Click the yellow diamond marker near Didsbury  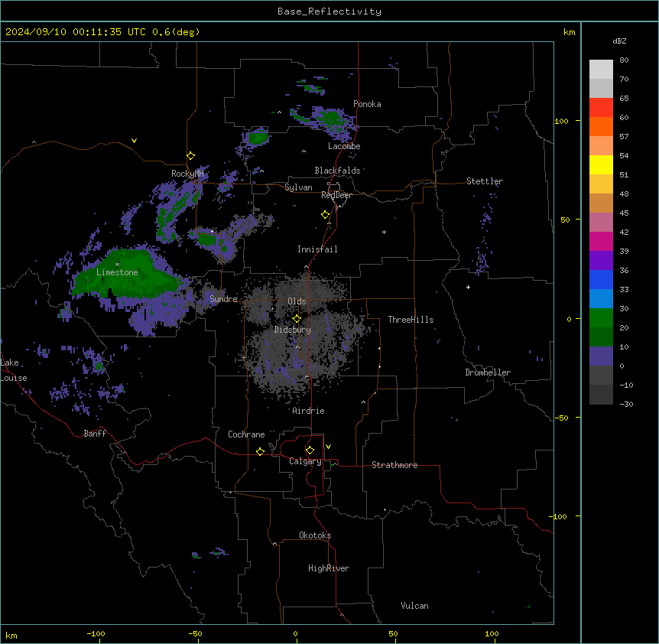(297, 318)
